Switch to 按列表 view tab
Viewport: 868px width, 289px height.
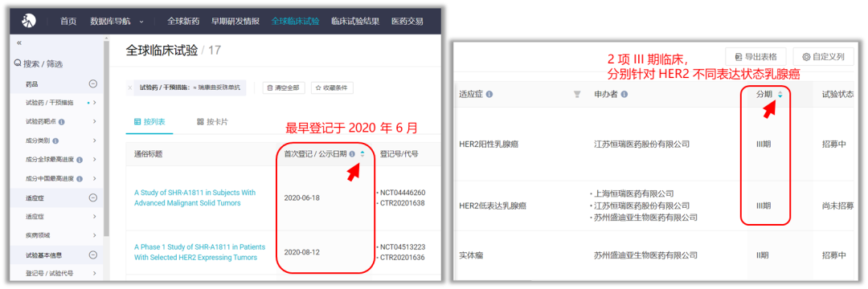point(149,121)
